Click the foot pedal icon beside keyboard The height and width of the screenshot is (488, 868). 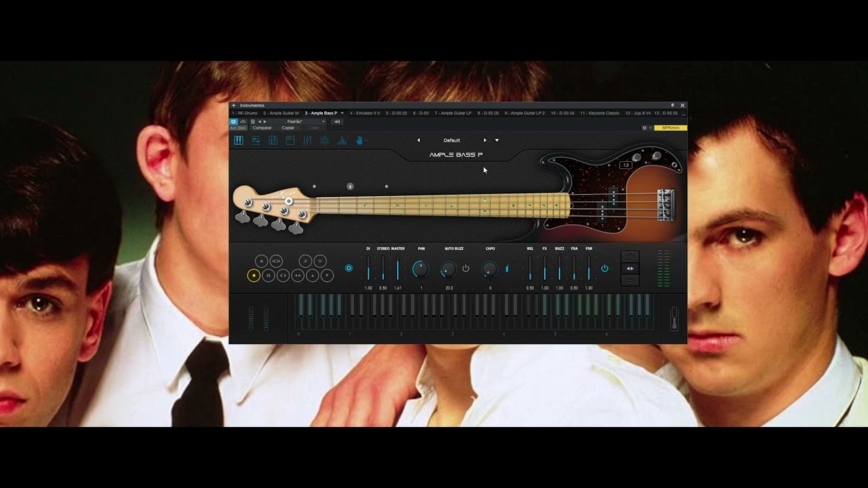pos(674,319)
